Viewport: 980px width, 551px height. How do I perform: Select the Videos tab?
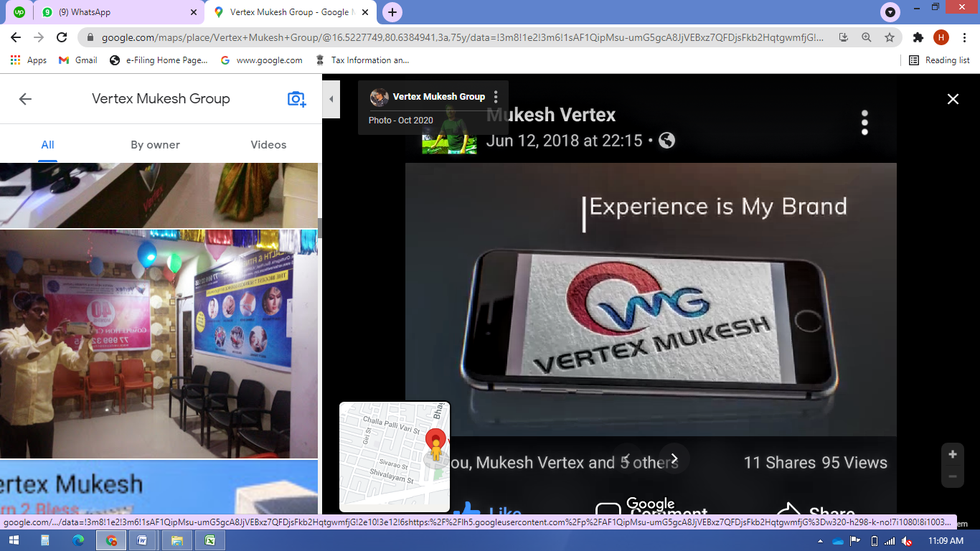pyautogui.click(x=268, y=144)
